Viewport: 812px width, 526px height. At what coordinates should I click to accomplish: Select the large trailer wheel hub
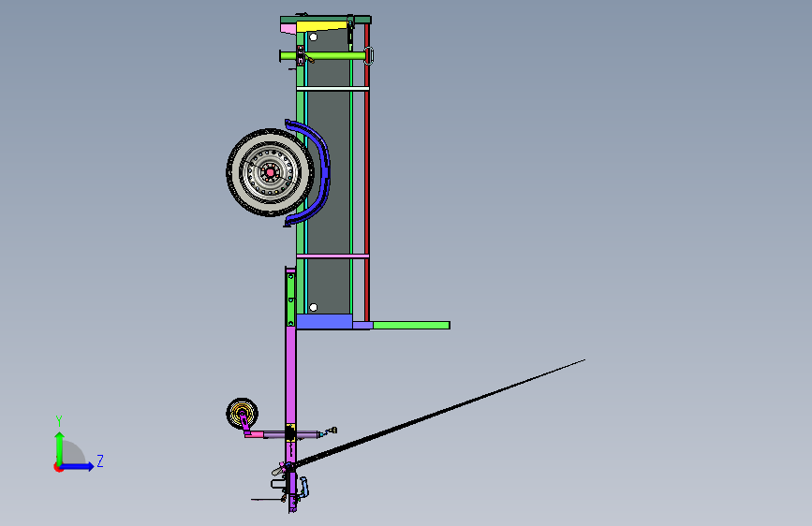point(270,172)
